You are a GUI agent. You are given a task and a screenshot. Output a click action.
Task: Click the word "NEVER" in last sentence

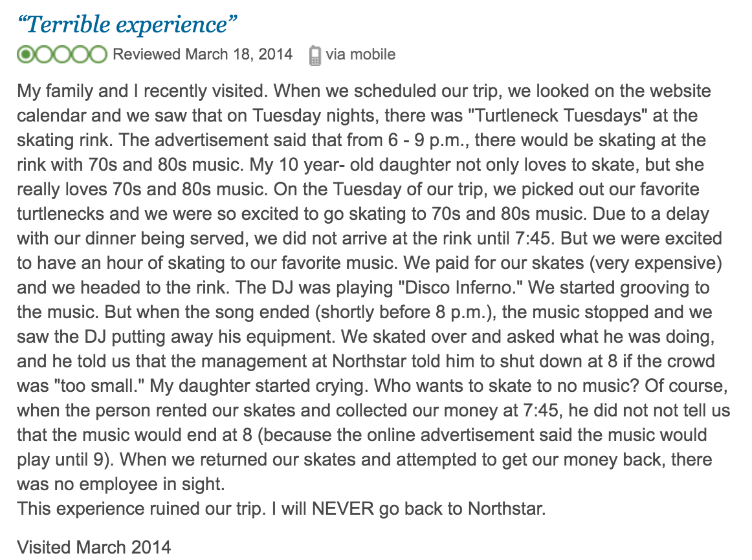pos(343,508)
